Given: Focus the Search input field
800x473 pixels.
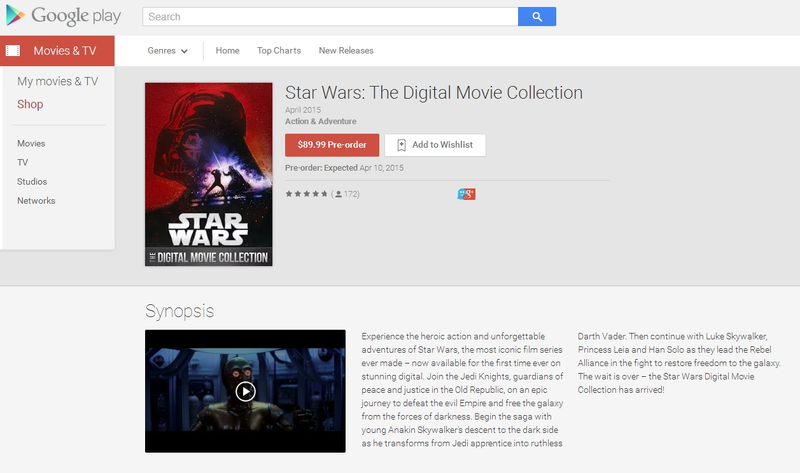Looking at the screenshot, I should pos(330,17).
